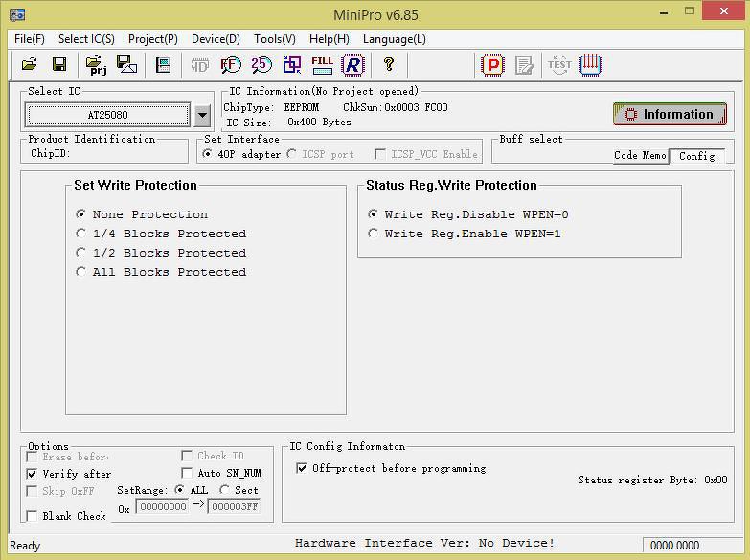The height and width of the screenshot is (560, 750).
Task: Click the ChkSum: 0x0003 FC00 text
Action: tap(396, 107)
